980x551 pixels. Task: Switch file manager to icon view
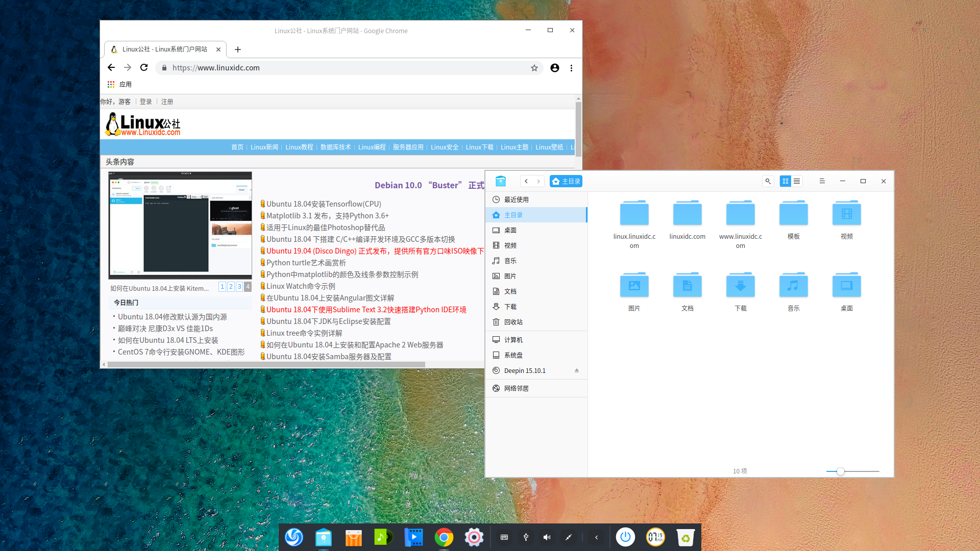pos(786,181)
